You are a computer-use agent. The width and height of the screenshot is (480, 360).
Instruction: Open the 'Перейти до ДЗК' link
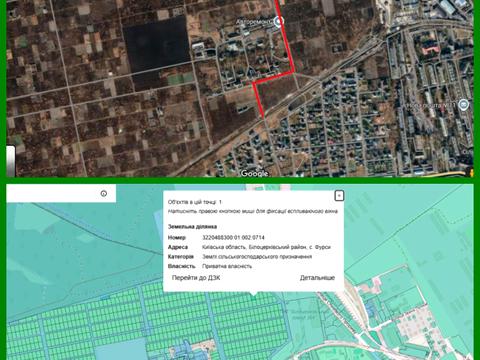click(x=196, y=278)
